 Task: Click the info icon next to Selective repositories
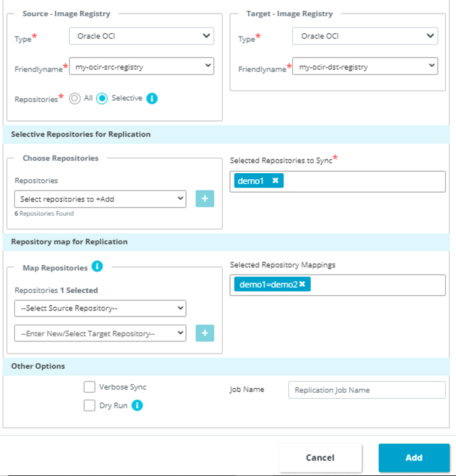tap(152, 99)
